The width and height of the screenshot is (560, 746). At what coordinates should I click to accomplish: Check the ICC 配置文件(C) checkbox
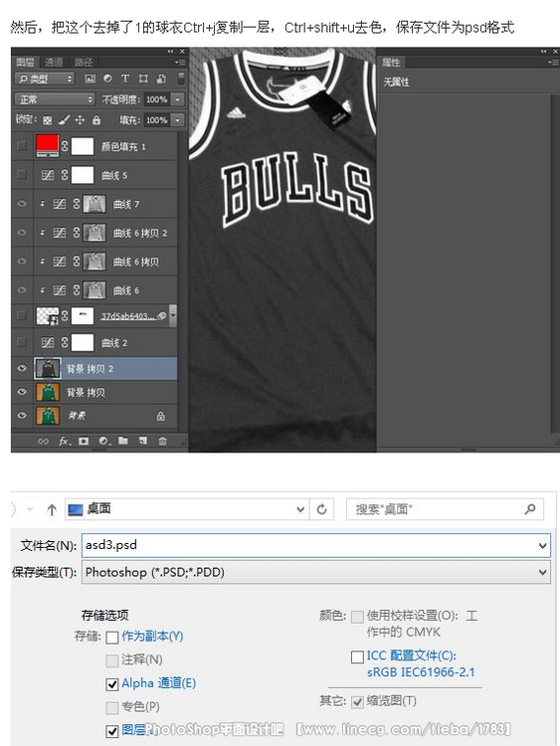tap(357, 657)
